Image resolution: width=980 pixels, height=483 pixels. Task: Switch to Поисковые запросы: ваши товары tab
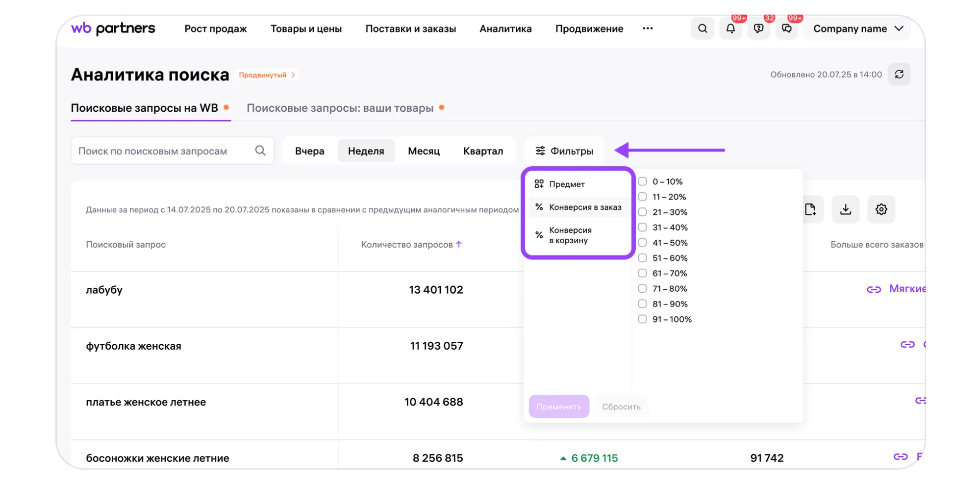[x=340, y=108]
